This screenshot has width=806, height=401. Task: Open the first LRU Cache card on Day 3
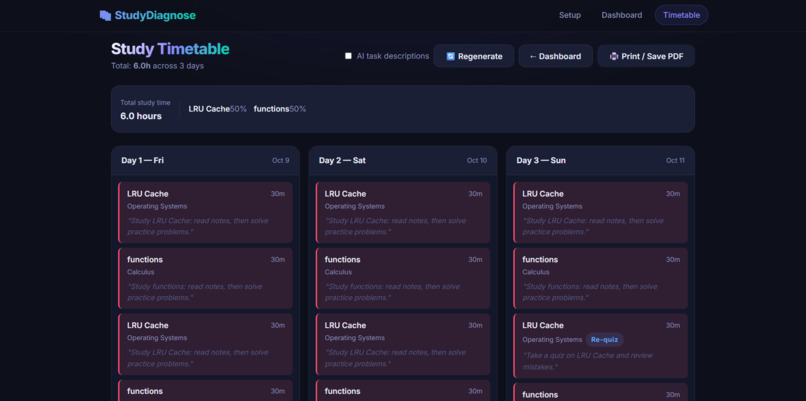click(x=600, y=212)
